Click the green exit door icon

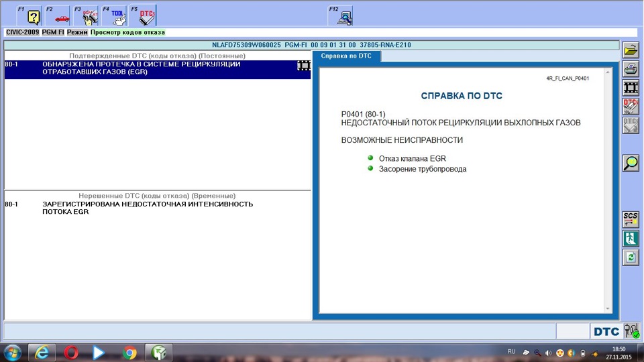(631, 239)
